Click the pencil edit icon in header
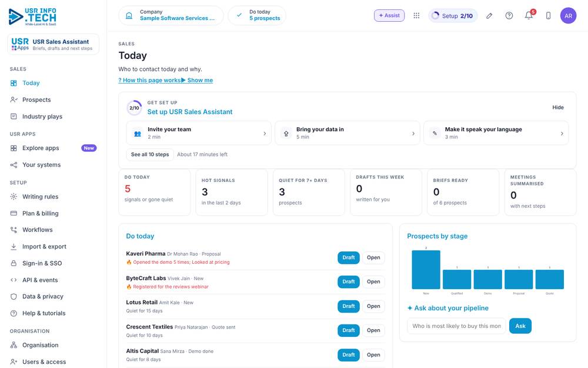The width and height of the screenshot is (588, 368). coord(489,16)
